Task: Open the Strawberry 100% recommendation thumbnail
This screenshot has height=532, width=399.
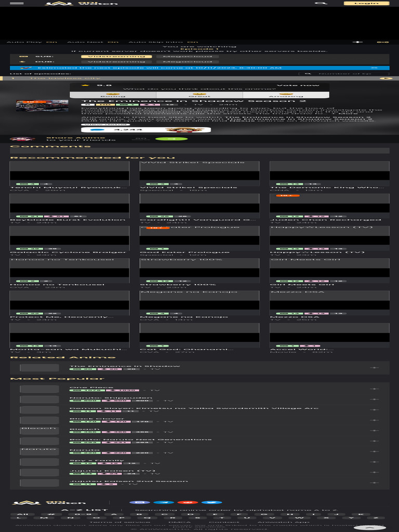Action: [x=199, y=270]
